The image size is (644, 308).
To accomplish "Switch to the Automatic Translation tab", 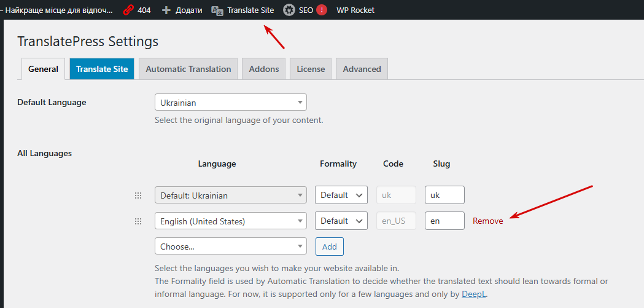I will point(188,69).
